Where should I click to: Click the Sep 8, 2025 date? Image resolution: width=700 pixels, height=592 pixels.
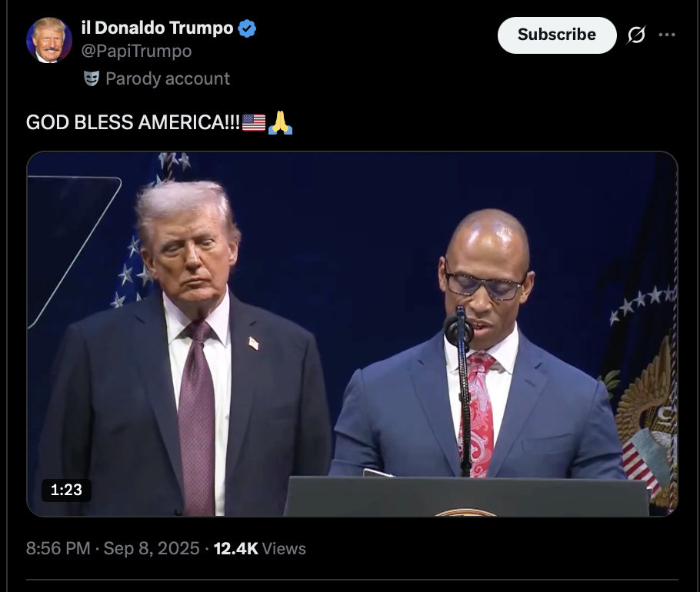click(x=152, y=548)
